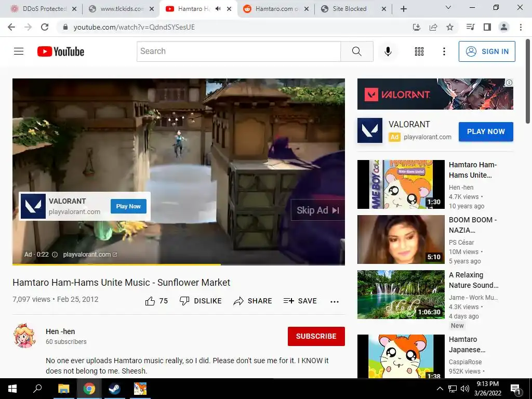Viewport: 532px width, 399px height.
Task: Click the Valorant logo next to the sidebar ad
Action: tap(370, 130)
